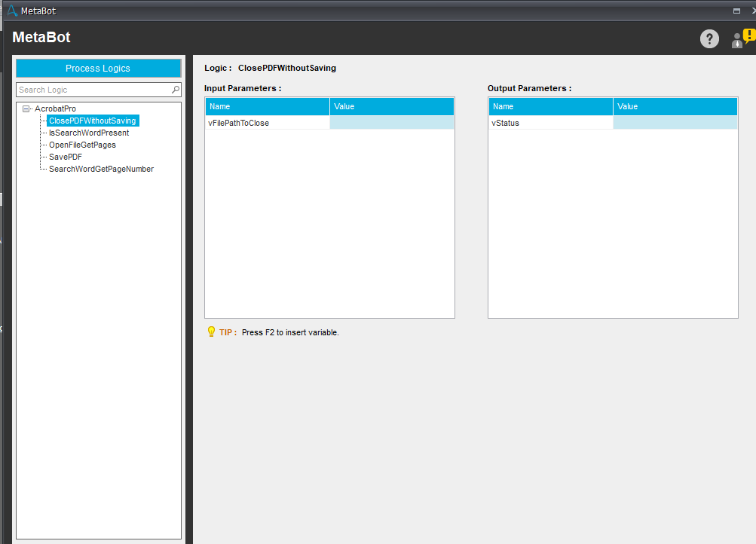The width and height of the screenshot is (756, 544).
Task: Click the vFilePathToClose name cell
Action: pyautogui.click(x=268, y=123)
